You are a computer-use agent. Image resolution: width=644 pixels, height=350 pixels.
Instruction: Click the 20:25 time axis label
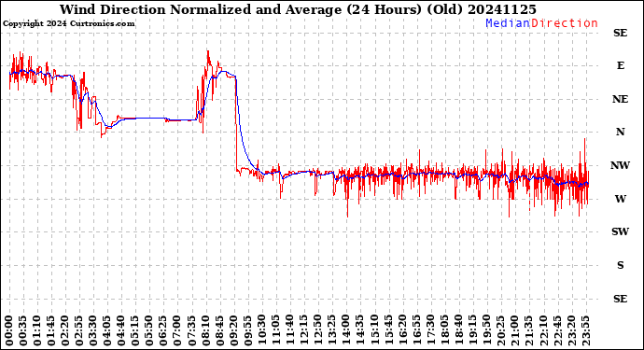pyautogui.click(x=501, y=330)
